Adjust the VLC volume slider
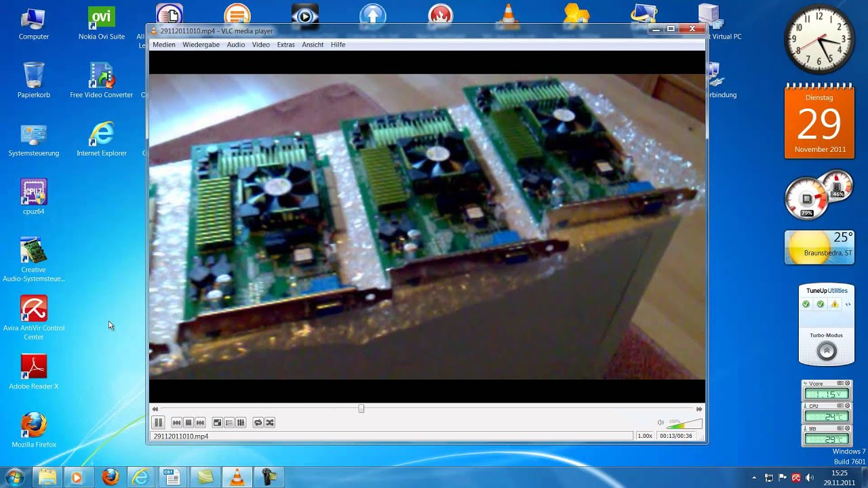The width and height of the screenshot is (868, 488). [685, 423]
